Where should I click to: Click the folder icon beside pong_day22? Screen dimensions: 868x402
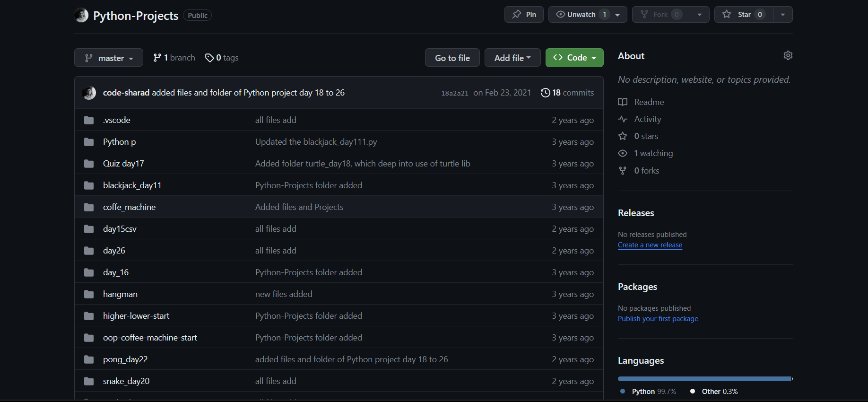89,359
